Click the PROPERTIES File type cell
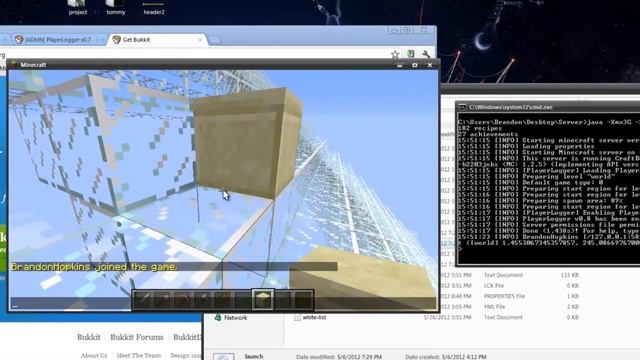This screenshot has height=360, width=640. tap(504, 296)
